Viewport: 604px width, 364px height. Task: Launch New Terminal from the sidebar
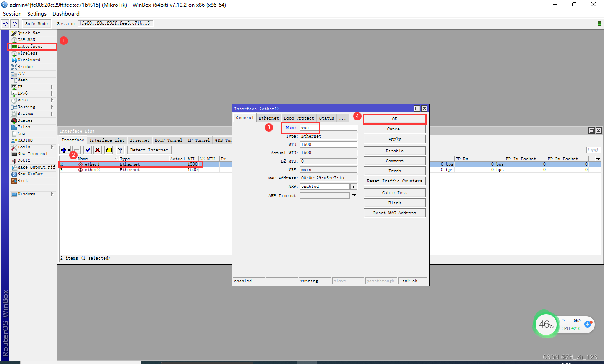pos(32,154)
